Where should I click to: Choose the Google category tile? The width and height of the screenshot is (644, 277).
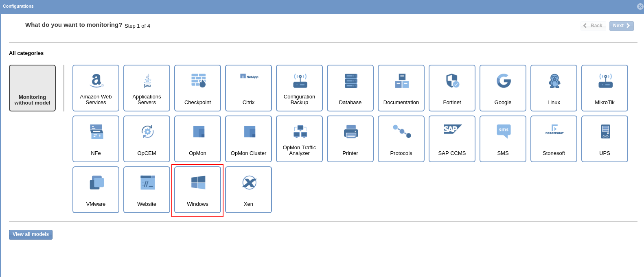(503, 88)
